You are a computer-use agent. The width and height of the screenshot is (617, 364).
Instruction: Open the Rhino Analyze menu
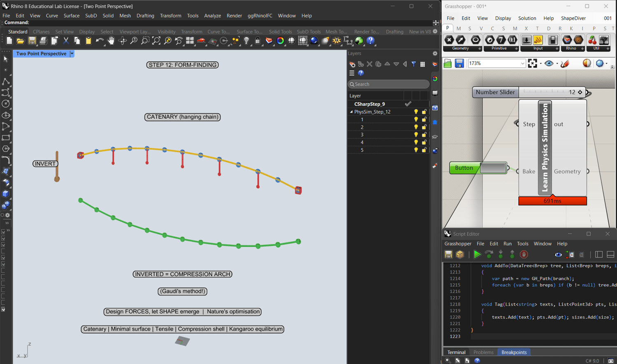[212, 16]
